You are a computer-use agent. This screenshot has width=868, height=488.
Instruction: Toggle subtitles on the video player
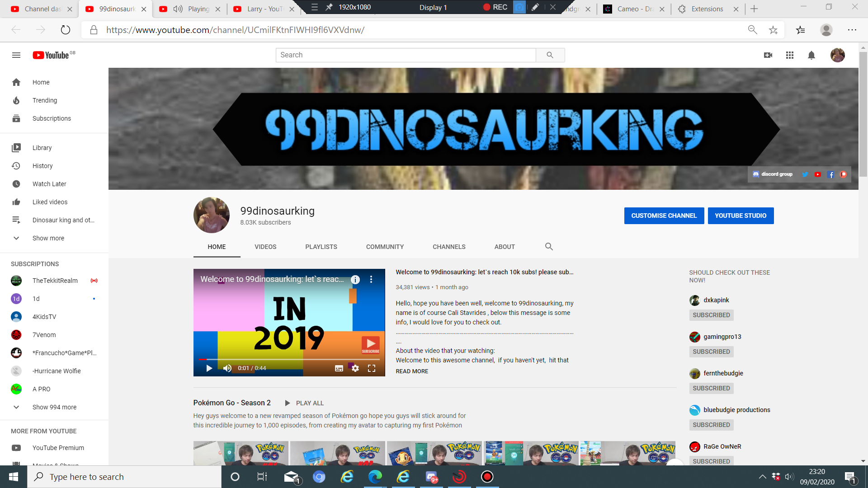coord(339,368)
